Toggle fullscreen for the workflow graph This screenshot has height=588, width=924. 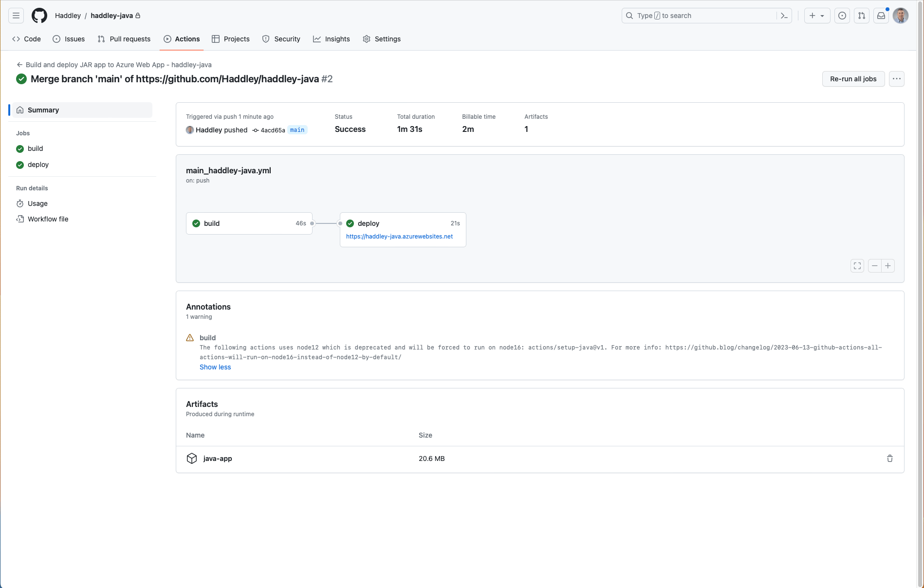(857, 266)
